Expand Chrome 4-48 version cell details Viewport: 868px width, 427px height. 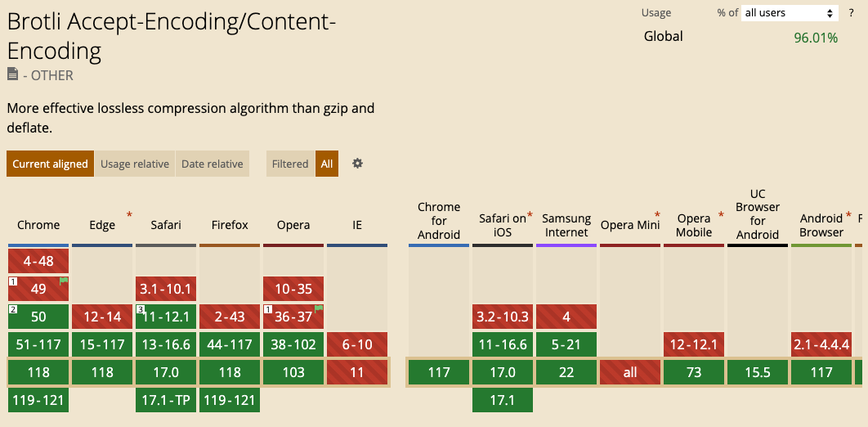38,261
